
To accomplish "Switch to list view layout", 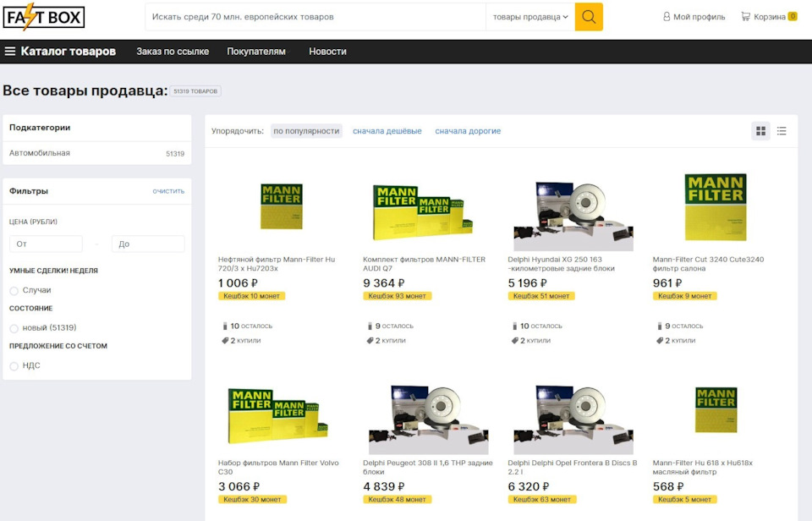I will pyautogui.click(x=782, y=131).
